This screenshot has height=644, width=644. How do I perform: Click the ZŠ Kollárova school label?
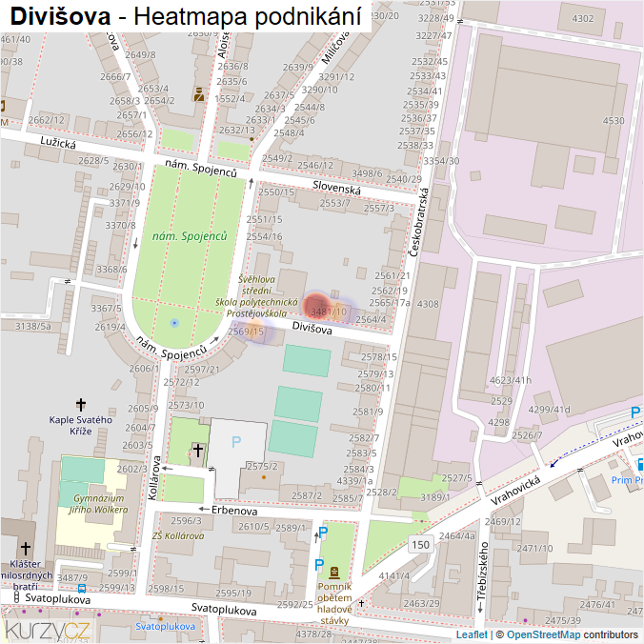[178, 535]
